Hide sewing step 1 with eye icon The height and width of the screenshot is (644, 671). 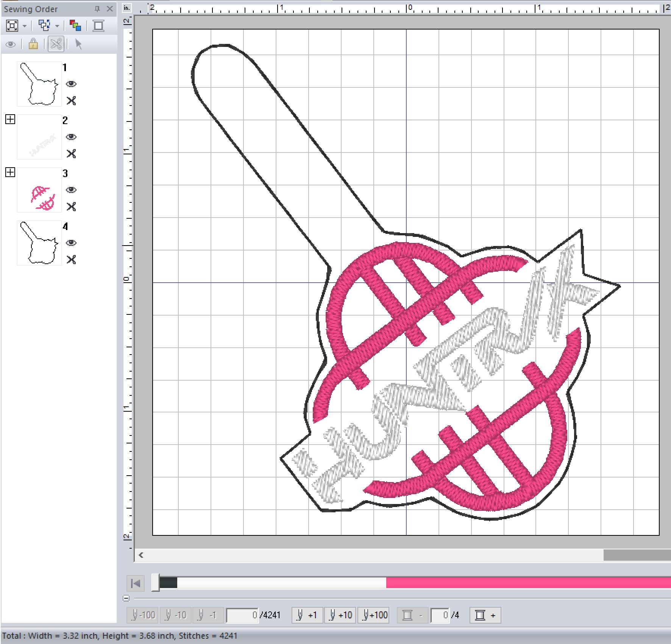[x=71, y=84]
